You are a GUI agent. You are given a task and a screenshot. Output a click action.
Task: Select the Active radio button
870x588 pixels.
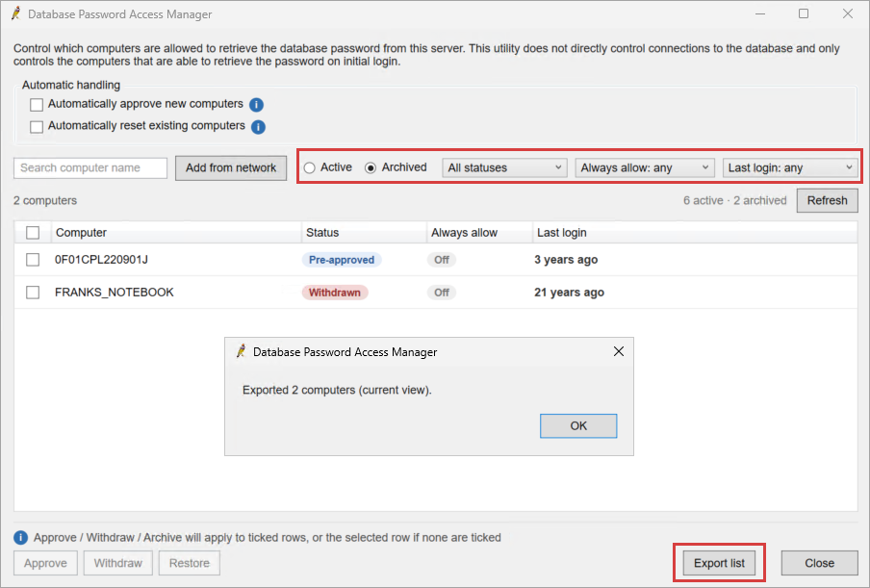coord(310,167)
